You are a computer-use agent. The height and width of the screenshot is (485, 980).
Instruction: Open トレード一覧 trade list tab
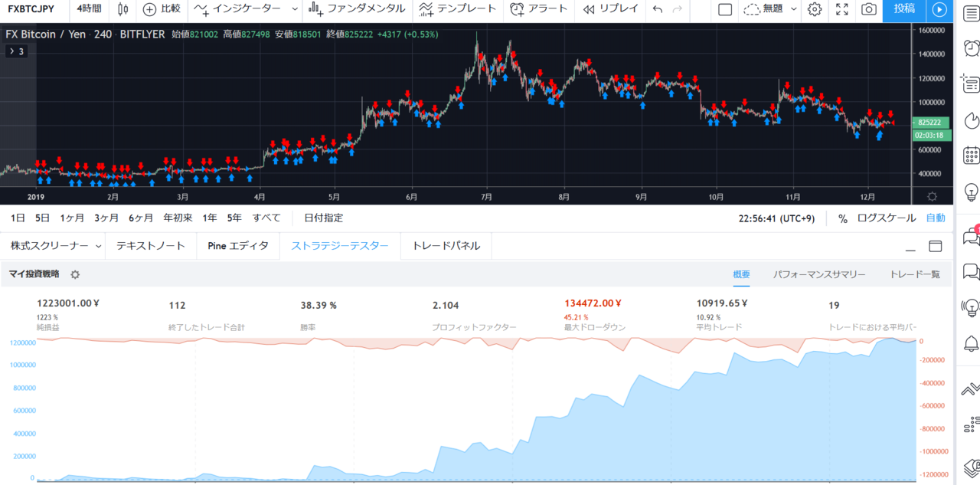[915, 274]
